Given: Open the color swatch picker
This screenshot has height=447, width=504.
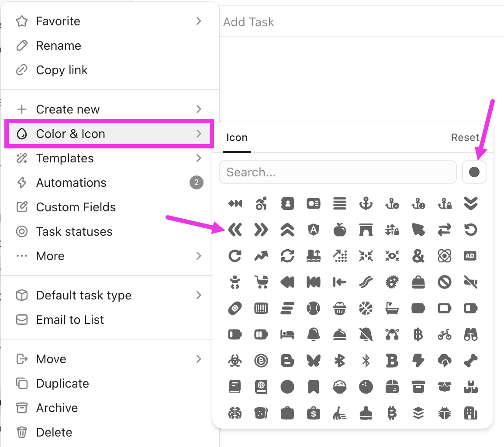Looking at the screenshot, I should click(x=474, y=172).
